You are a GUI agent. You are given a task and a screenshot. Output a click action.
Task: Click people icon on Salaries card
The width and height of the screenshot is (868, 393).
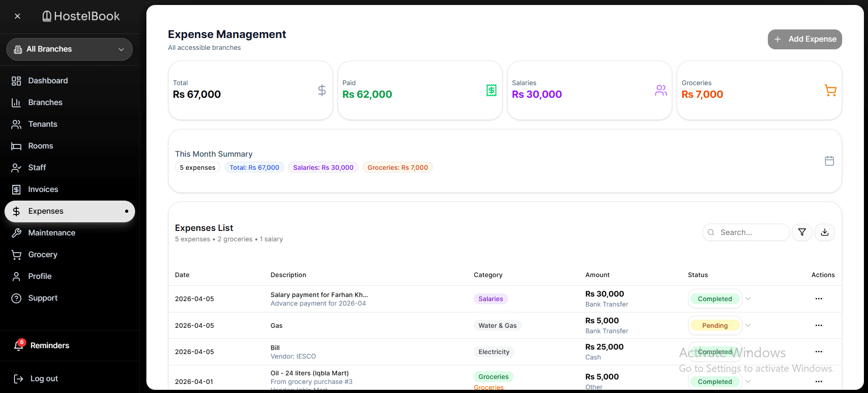pyautogui.click(x=661, y=91)
